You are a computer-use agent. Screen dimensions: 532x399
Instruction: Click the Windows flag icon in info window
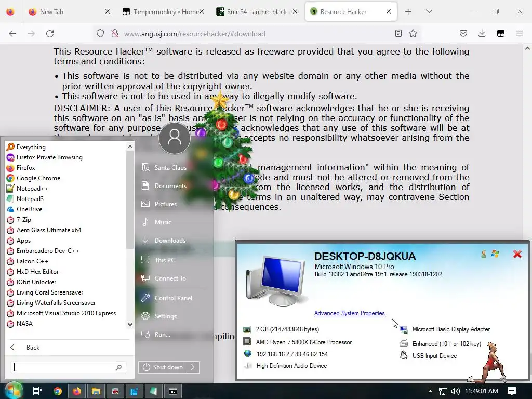tap(495, 254)
